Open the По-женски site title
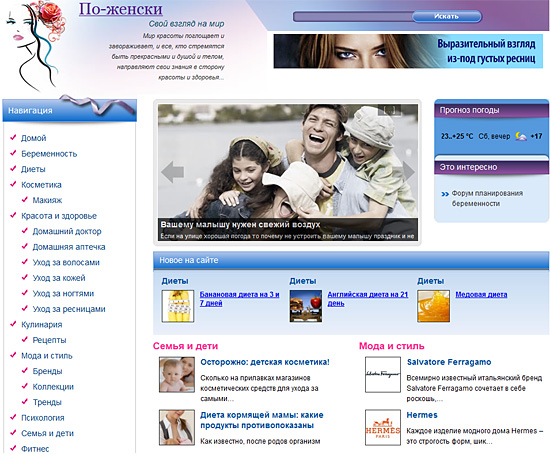The height and width of the screenshot is (454, 550). coord(121,9)
